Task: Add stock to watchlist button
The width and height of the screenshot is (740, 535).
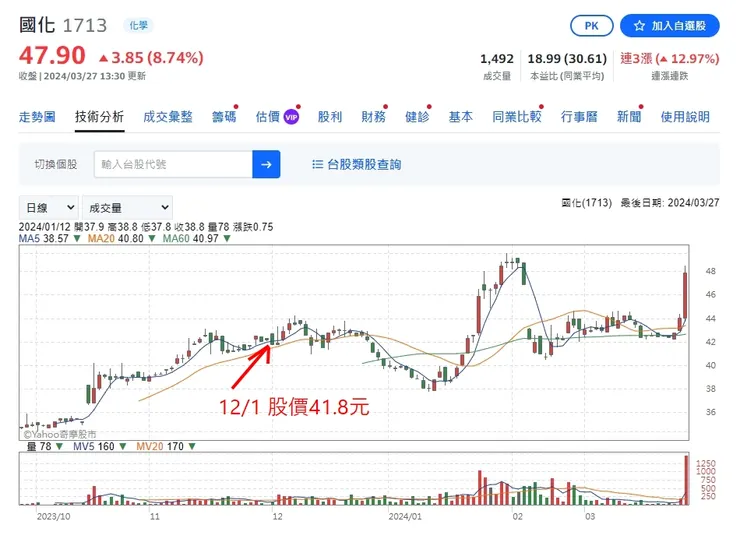Action: [x=669, y=25]
